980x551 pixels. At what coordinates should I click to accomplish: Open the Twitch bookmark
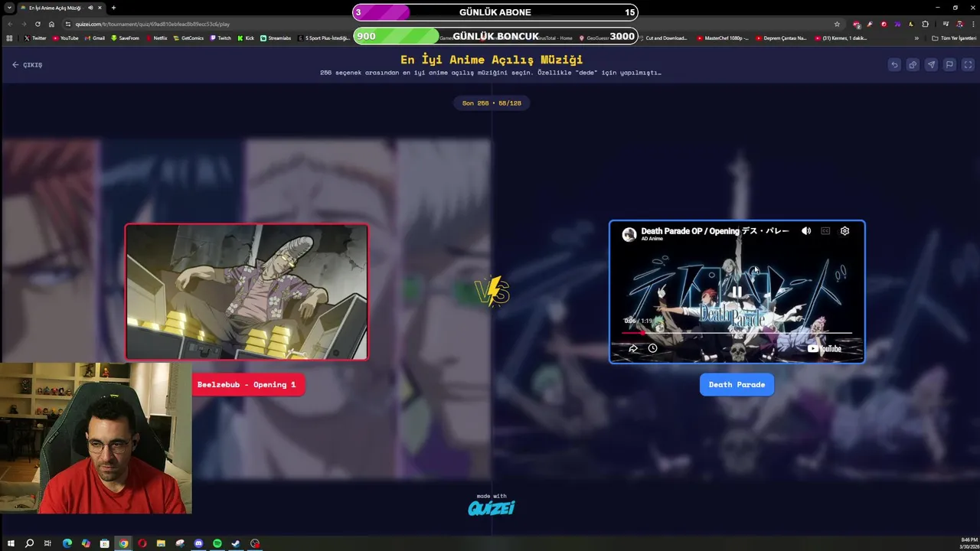point(220,37)
